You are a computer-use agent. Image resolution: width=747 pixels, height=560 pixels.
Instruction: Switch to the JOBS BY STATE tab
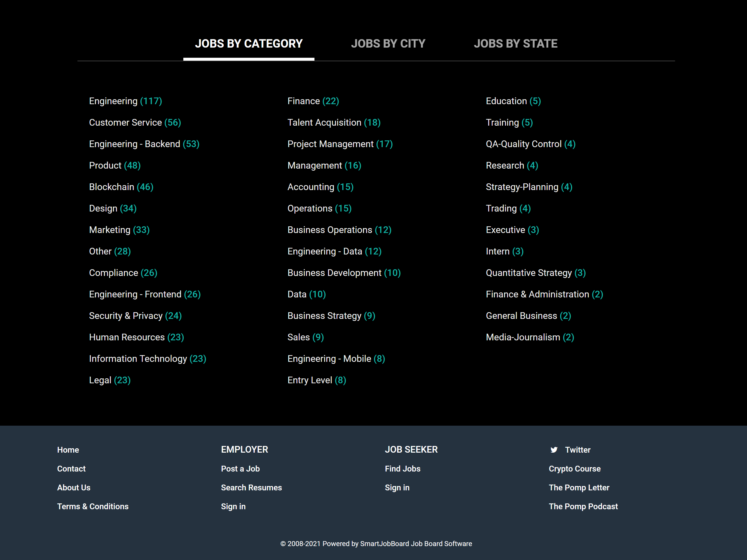[x=516, y=43]
